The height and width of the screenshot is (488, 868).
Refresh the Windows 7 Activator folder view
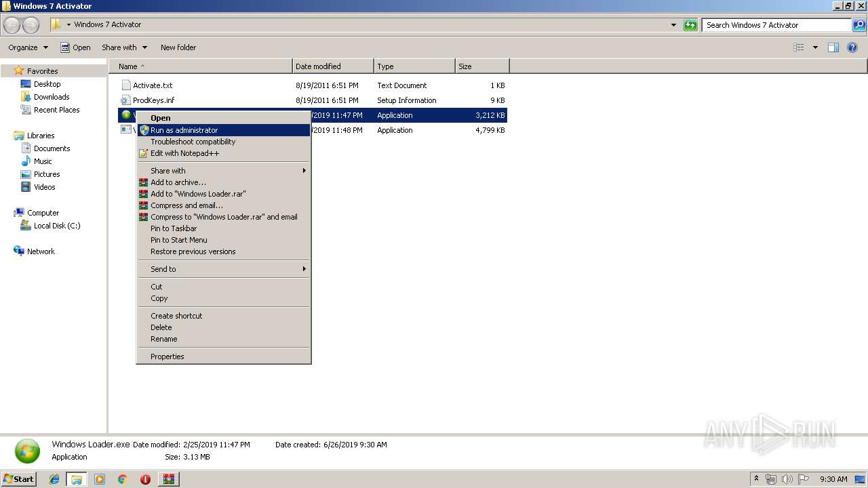(x=690, y=25)
